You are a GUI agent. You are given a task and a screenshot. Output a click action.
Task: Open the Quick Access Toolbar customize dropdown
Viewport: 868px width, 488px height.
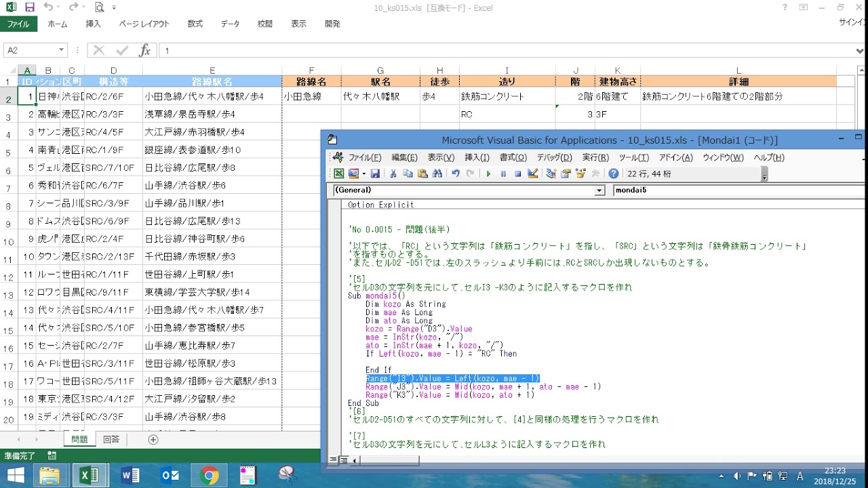point(115,8)
